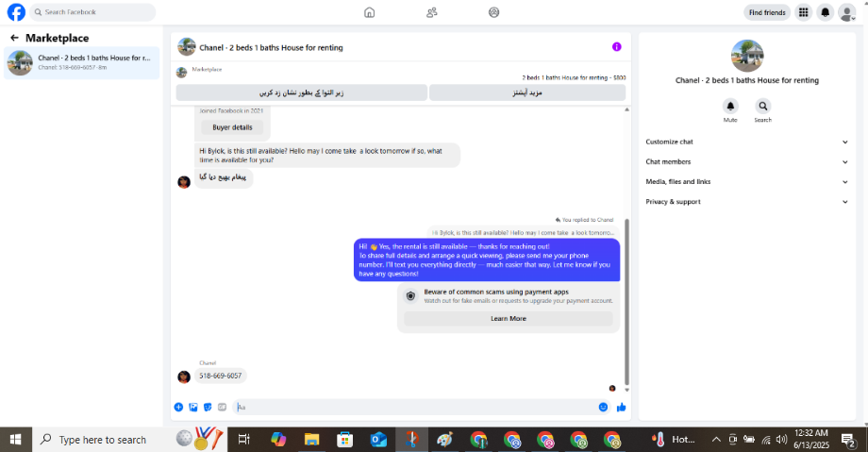Open File Explorer from the taskbar
Viewport: 868px width, 452px height.
click(x=311, y=439)
